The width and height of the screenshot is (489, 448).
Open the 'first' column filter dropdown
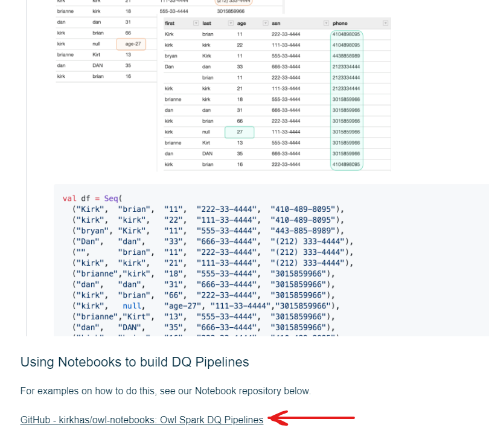pos(196,23)
